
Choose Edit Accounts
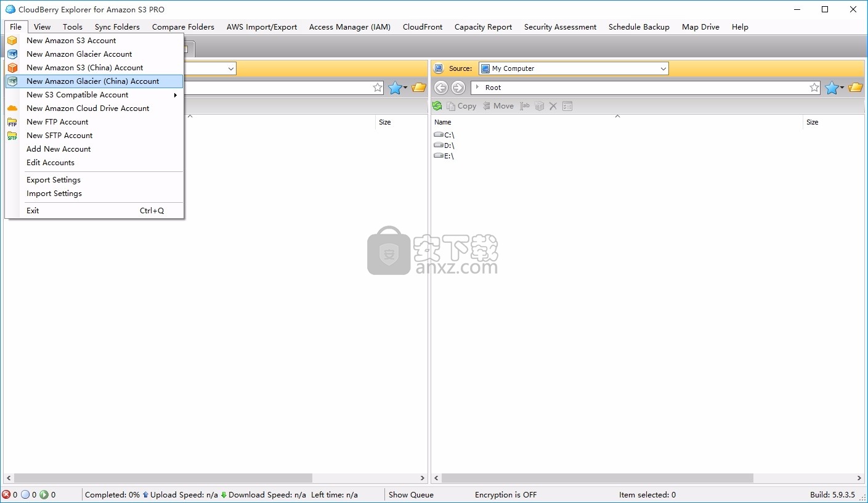pyautogui.click(x=94, y=163)
